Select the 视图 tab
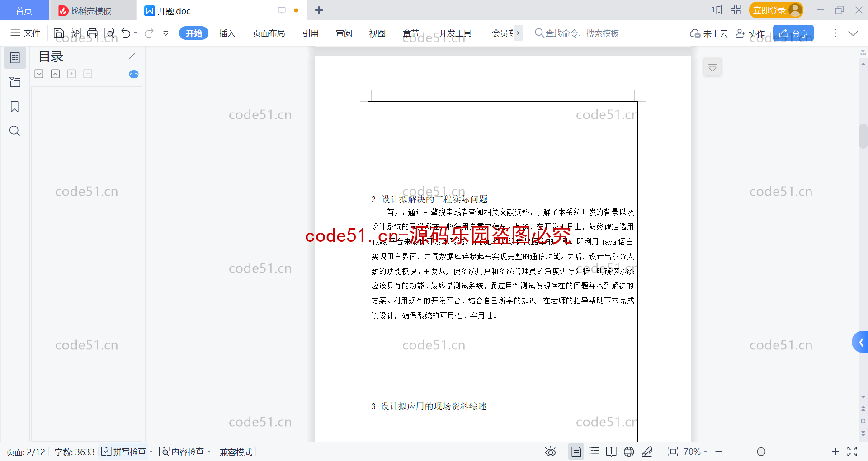The image size is (868, 461). coord(377,33)
